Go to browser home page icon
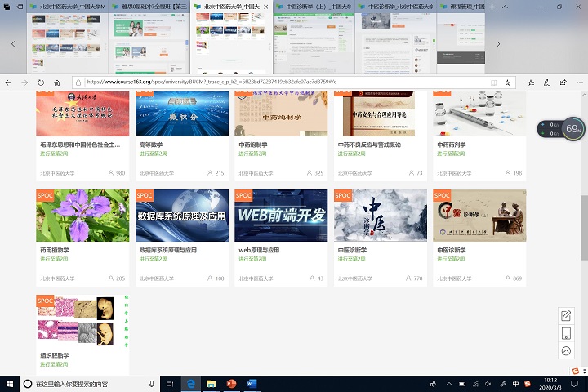 pyautogui.click(x=57, y=82)
